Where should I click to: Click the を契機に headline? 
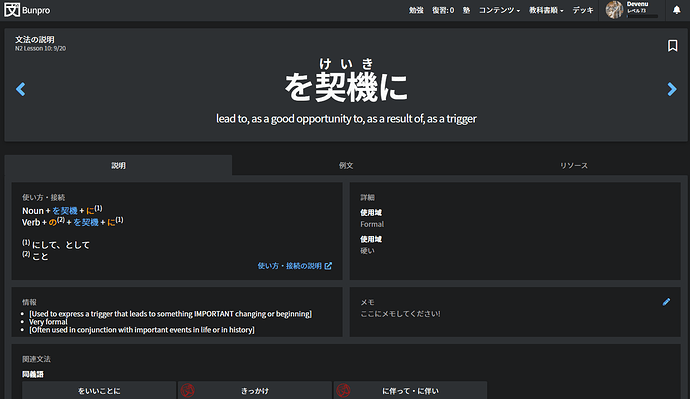(x=346, y=87)
